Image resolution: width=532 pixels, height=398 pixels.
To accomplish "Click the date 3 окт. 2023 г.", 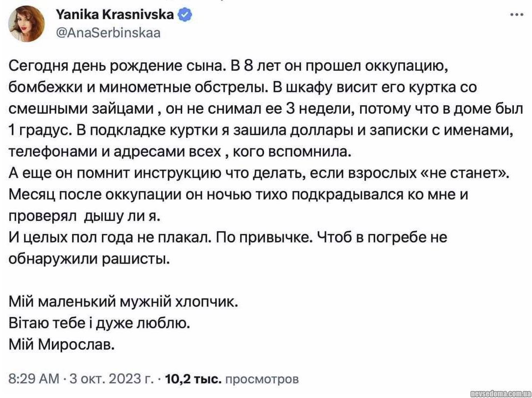I will point(111,379).
